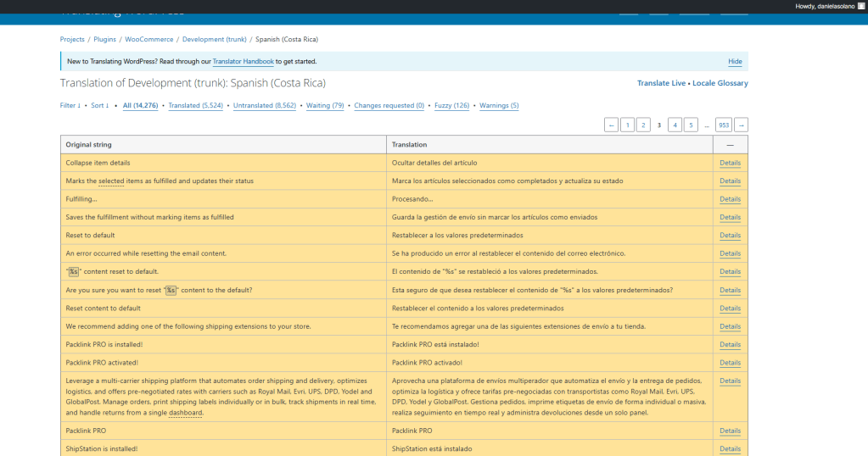The image size is (868, 456).
Task: Expand the Filter options
Action: click(70, 106)
